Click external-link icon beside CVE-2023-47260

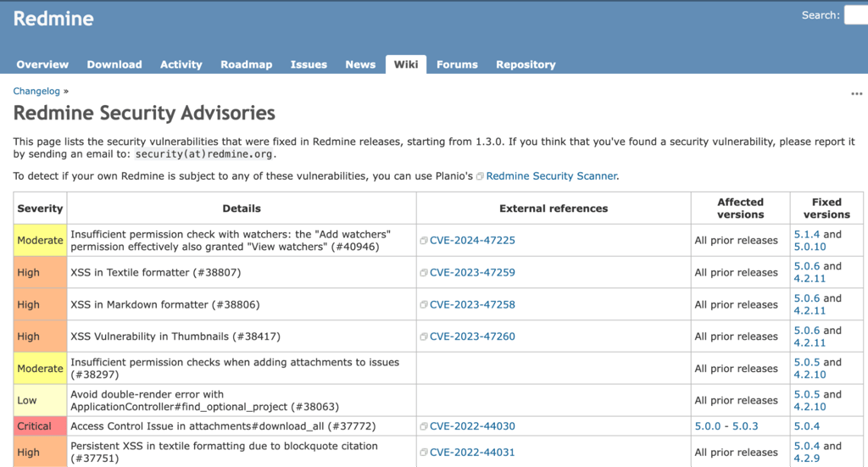(424, 337)
